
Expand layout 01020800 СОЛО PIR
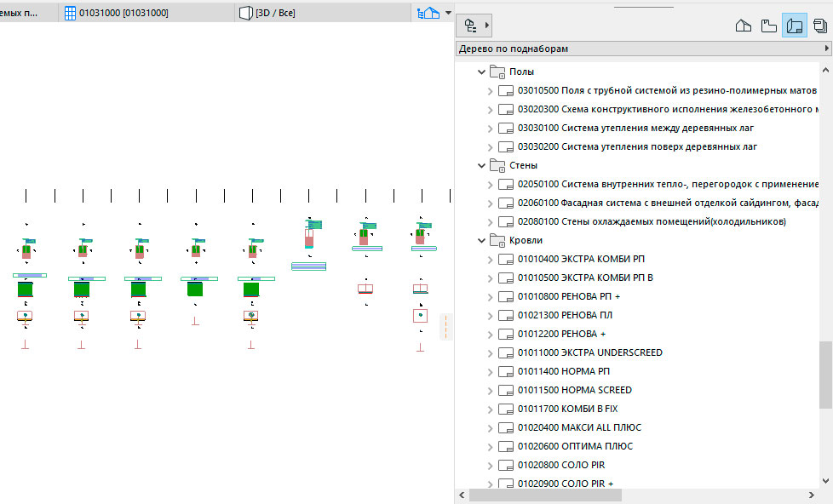[x=491, y=465]
